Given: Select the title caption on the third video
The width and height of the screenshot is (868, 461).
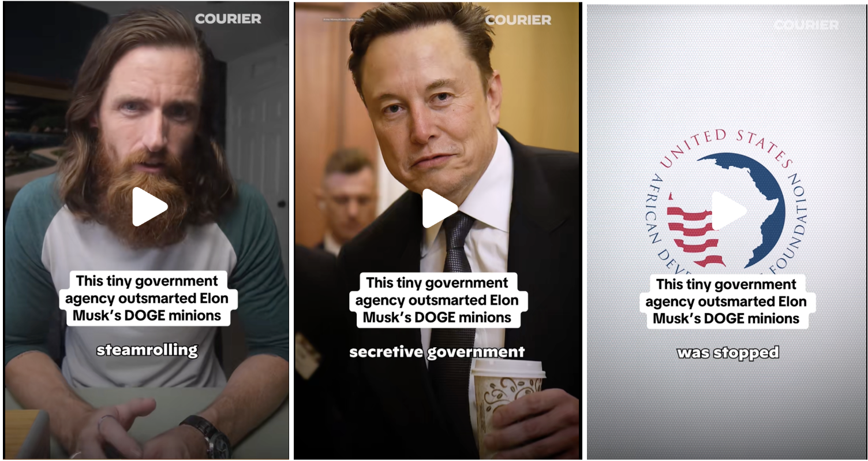Looking at the screenshot, I should coord(727,302).
